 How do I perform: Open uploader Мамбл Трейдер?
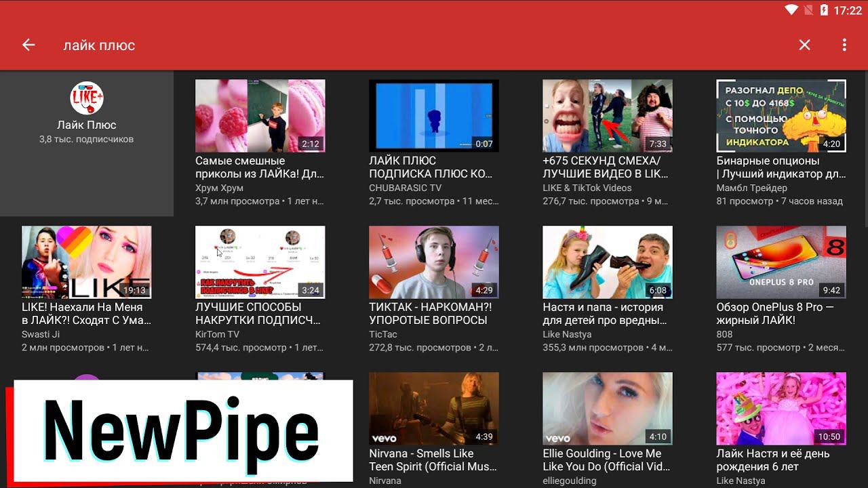click(752, 188)
